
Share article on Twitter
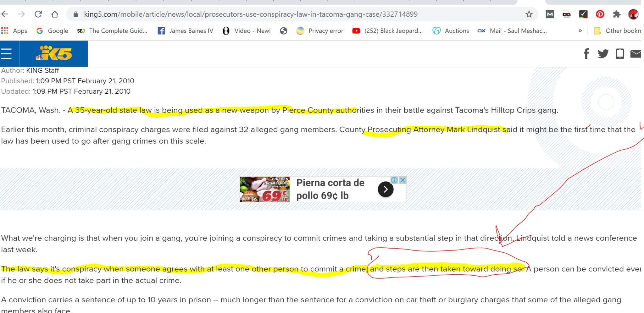tap(603, 54)
